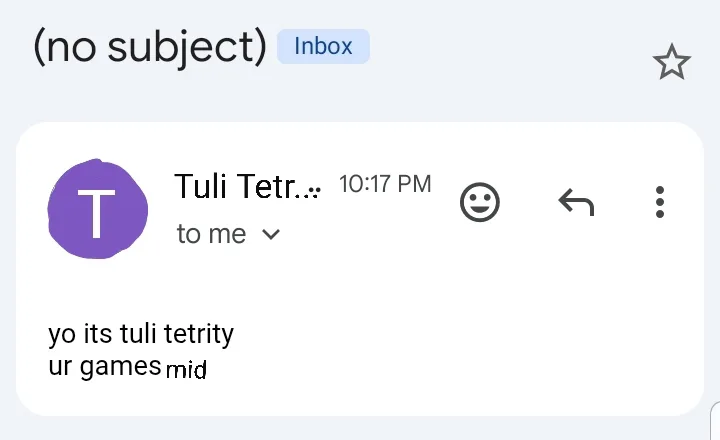The height and width of the screenshot is (440, 720).
Task: Click the word "games" in the body
Action: [x=120, y=367]
